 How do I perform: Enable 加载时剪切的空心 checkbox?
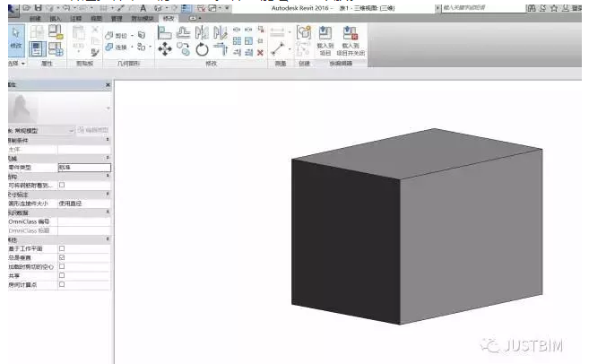coord(62,266)
